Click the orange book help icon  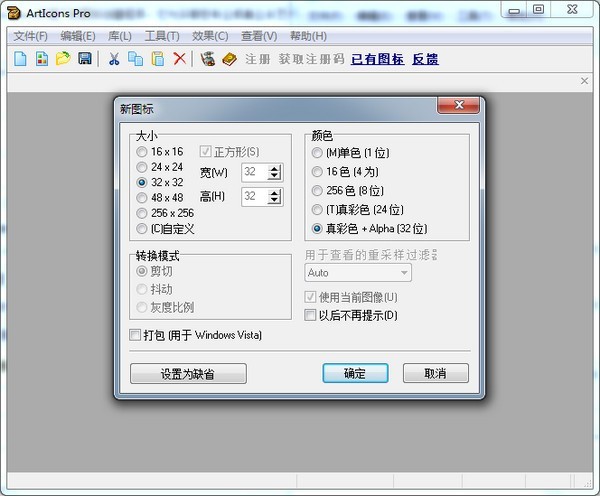[x=229, y=59]
